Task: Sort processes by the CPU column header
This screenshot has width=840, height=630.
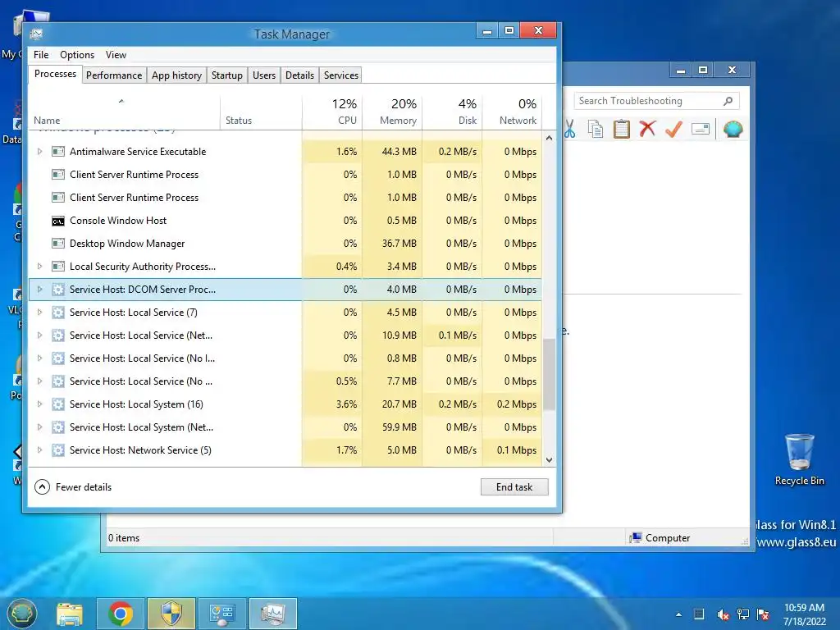Action: (x=333, y=112)
